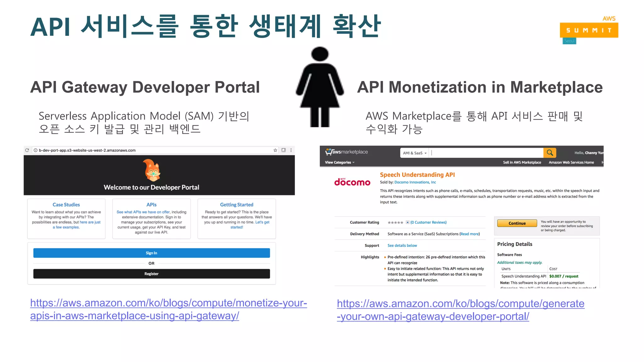Click in the marketplace search input field
Screen dimensions: 644x362
487,153
